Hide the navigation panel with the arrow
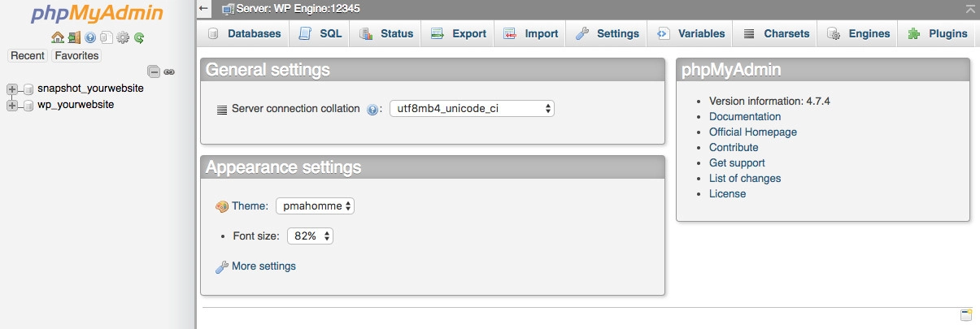Image resolution: width=980 pixels, height=329 pixels. click(x=204, y=9)
